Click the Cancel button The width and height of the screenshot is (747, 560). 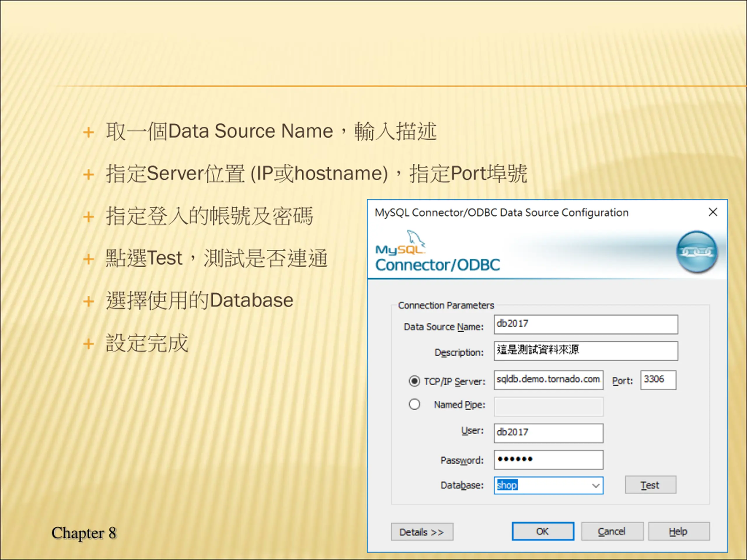click(612, 531)
